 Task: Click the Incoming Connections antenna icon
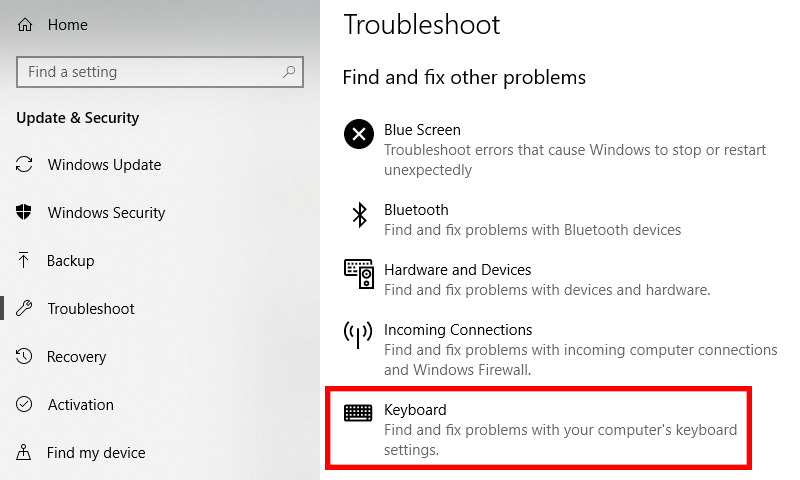(x=358, y=334)
